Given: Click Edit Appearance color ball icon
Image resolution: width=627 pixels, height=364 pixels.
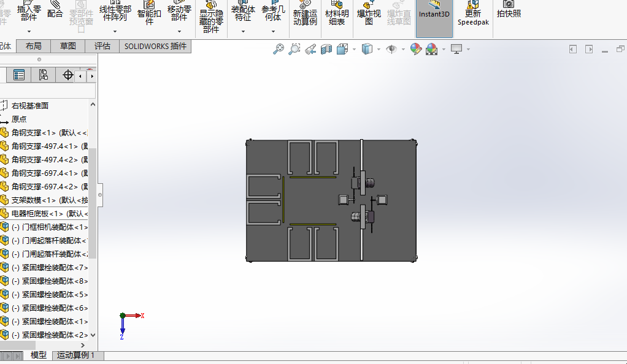Looking at the screenshot, I should point(416,49).
